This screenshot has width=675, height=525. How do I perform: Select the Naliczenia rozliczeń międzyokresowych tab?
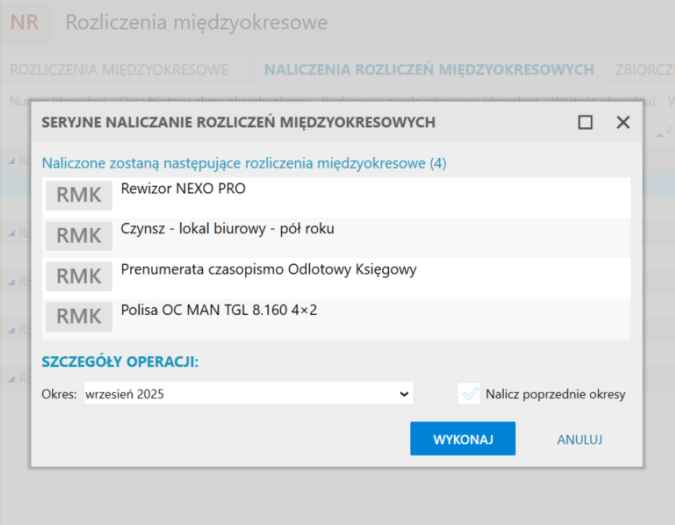pos(429,69)
